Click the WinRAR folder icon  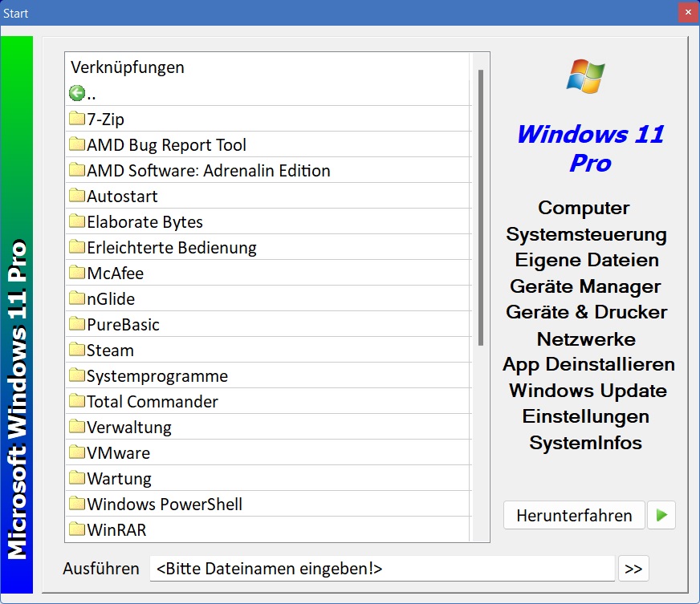click(77, 529)
